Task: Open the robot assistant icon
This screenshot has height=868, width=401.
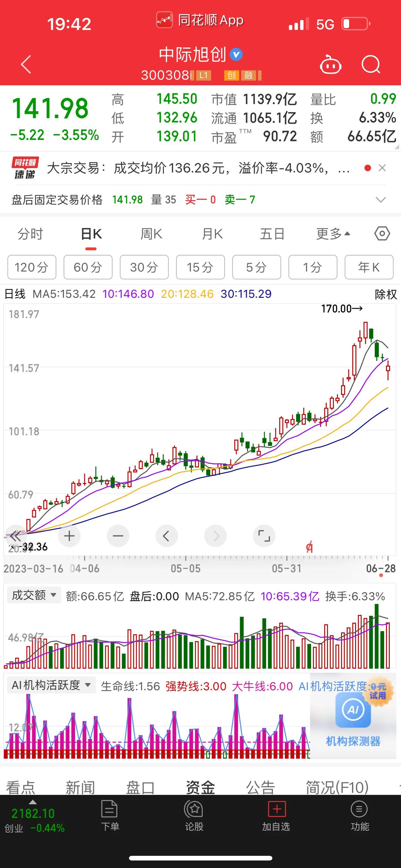Action: [330, 64]
